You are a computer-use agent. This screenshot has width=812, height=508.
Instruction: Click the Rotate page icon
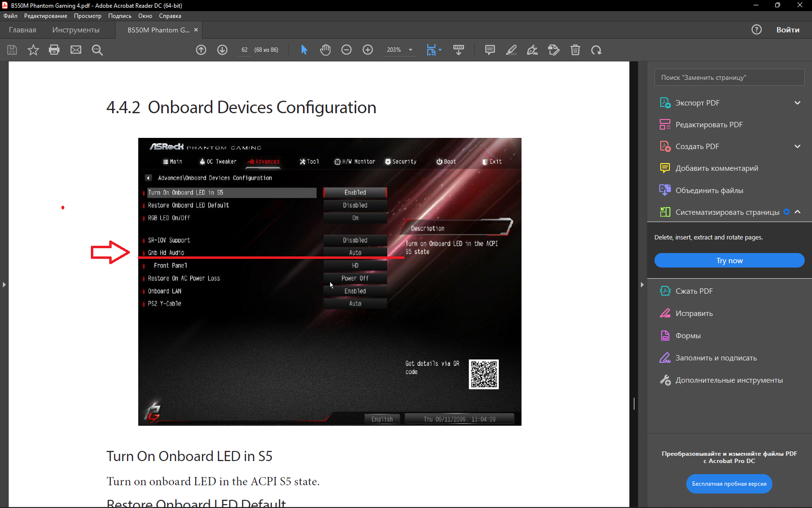tap(596, 50)
